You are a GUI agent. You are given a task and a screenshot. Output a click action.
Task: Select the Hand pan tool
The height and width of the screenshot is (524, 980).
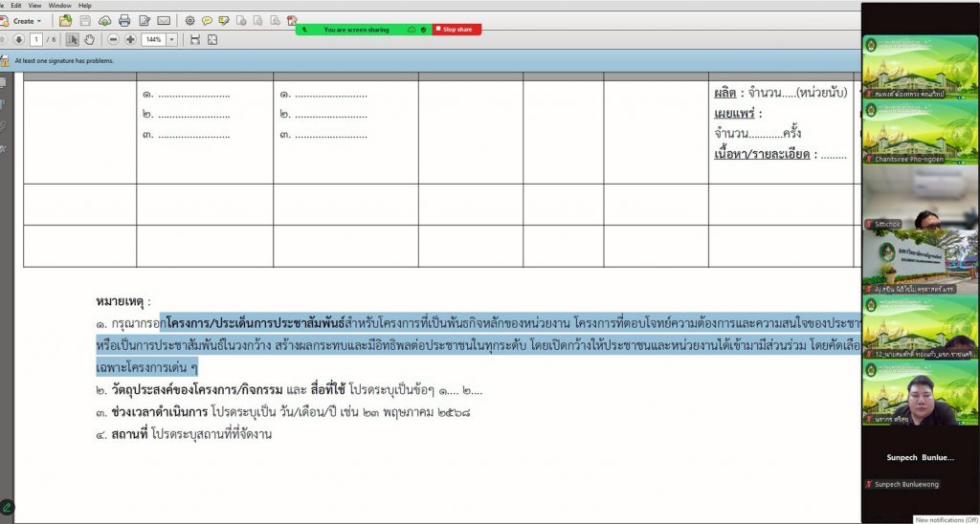89,39
